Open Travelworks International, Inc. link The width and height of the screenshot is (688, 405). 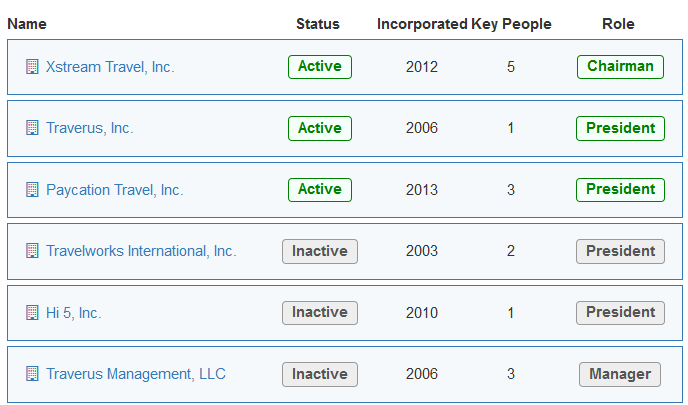(x=141, y=251)
